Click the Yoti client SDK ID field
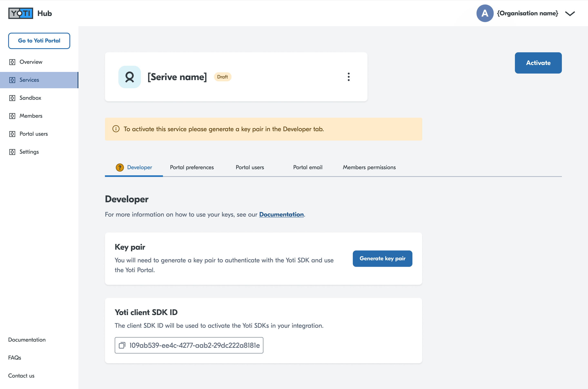Image resolution: width=588 pixels, height=389 pixels. tap(194, 345)
